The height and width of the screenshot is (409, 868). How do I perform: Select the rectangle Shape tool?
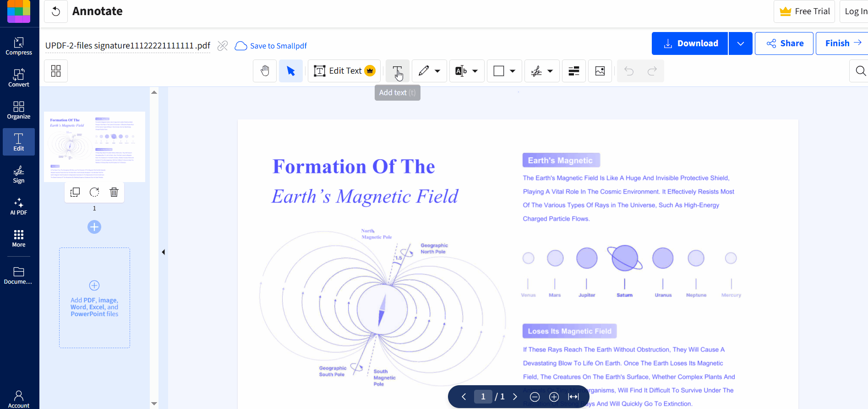[499, 71]
